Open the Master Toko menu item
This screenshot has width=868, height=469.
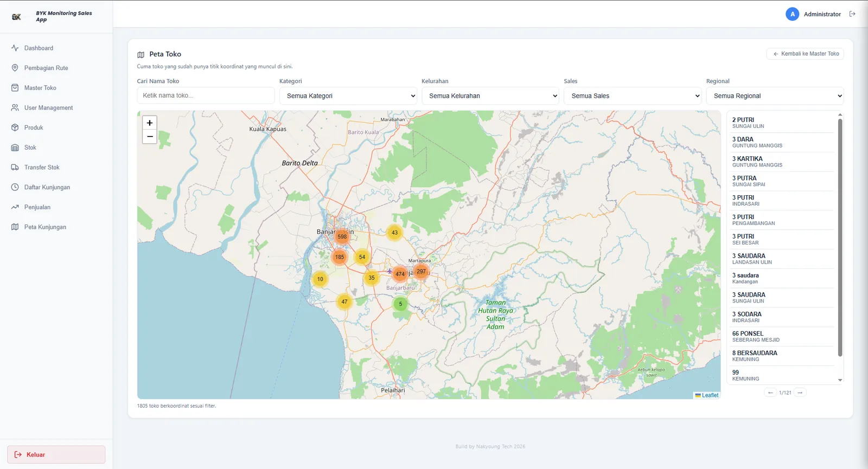click(56, 88)
